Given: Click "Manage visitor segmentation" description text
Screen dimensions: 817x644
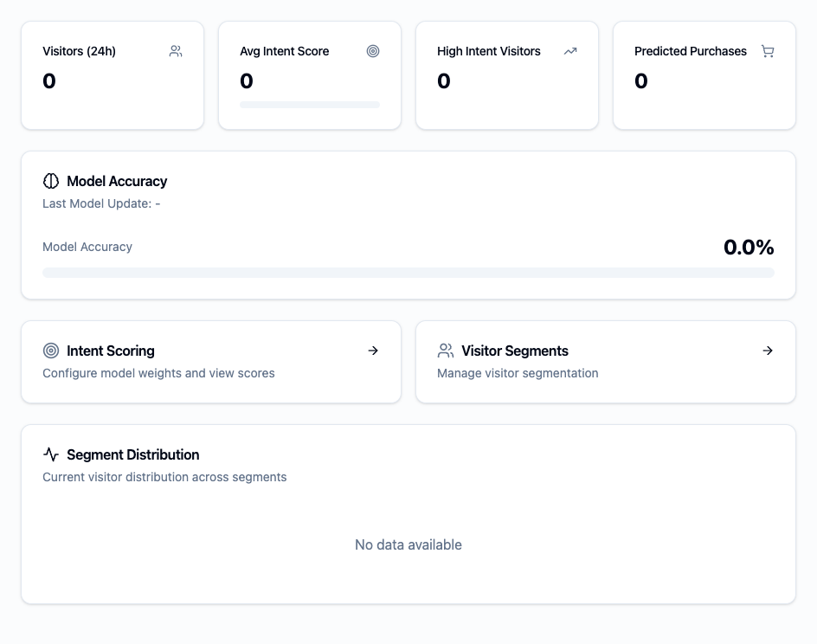Looking at the screenshot, I should click(518, 373).
